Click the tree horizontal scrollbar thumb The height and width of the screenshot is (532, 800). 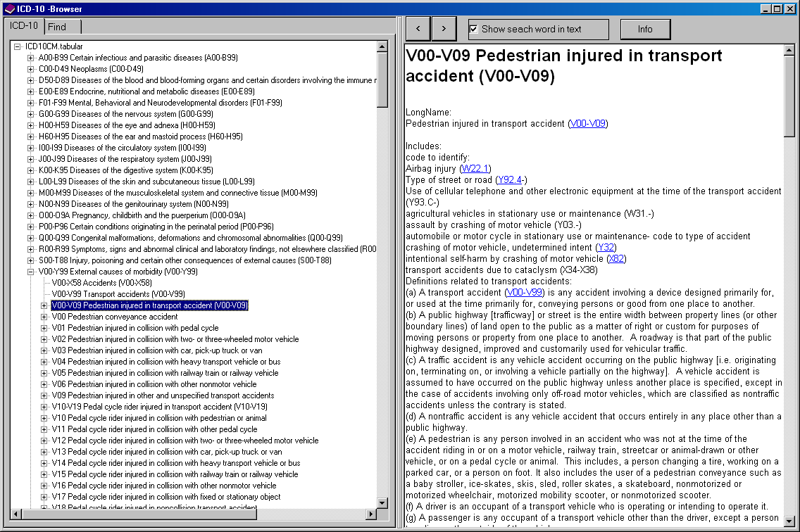coord(139,514)
